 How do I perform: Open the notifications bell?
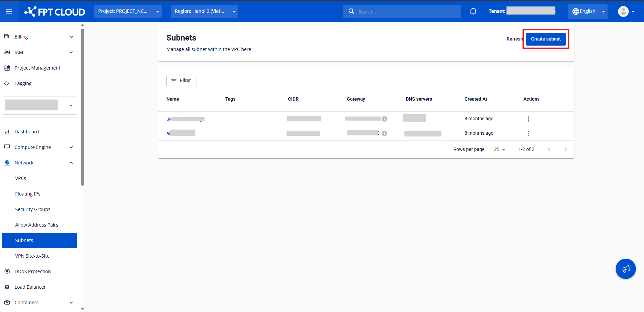(x=473, y=11)
